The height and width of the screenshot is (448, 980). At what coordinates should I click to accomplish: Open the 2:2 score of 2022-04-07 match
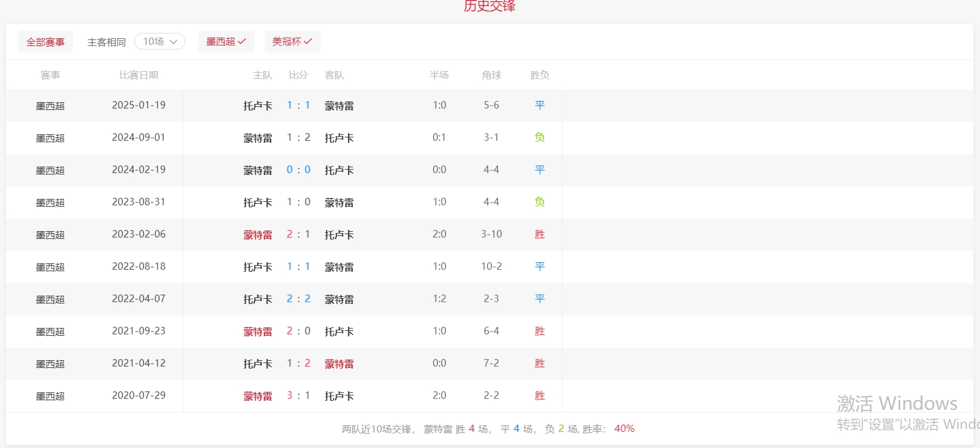pos(298,299)
